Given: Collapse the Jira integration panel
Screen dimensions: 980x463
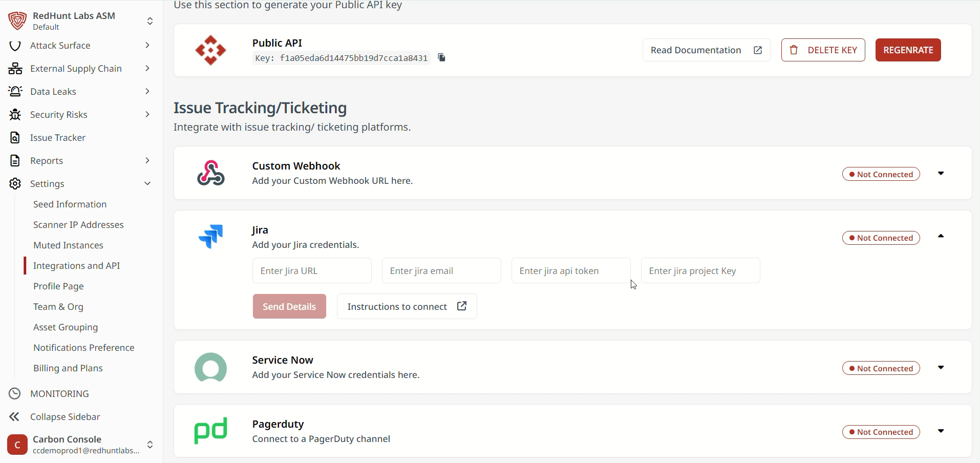Looking at the screenshot, I should tap(941, 236).
